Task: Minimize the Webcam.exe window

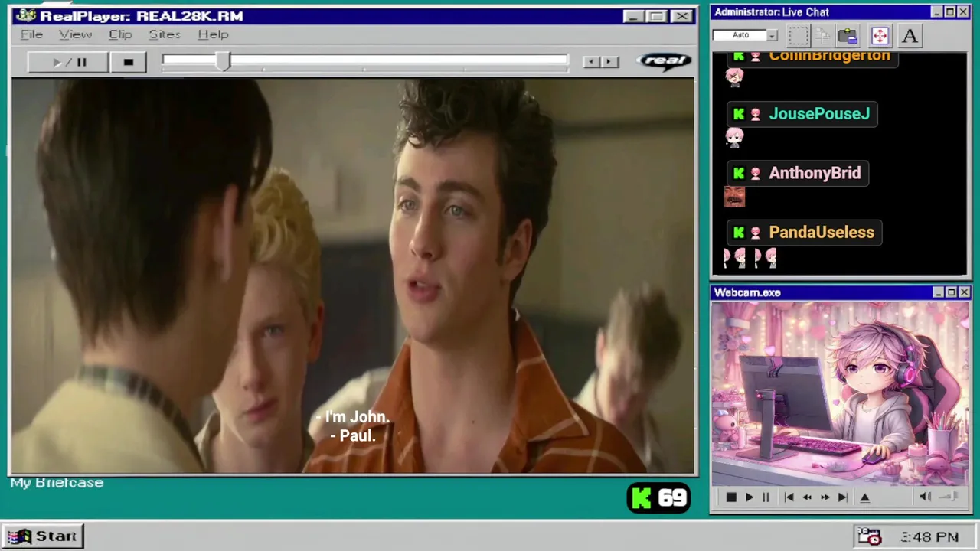Action: tap(939, 292)
